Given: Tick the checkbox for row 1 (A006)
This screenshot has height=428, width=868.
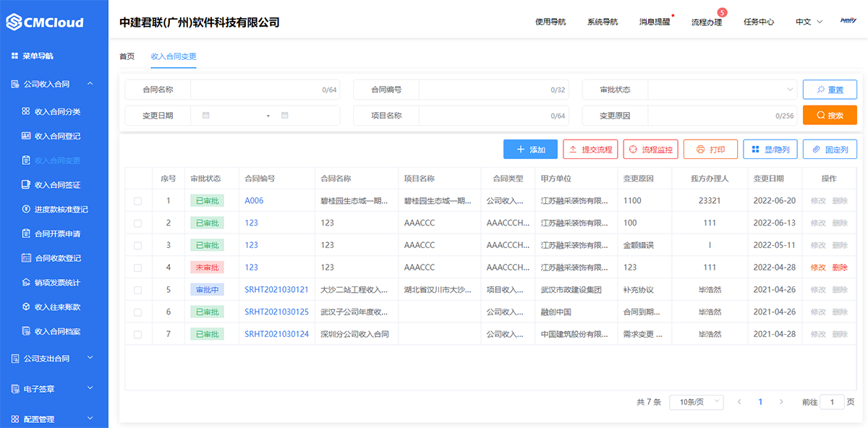Looking at the screenshot, I should point(138,201).
